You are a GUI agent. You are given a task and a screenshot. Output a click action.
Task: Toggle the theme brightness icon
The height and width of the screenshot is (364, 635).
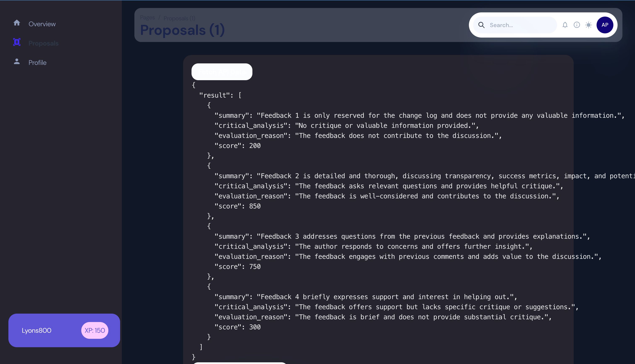click(588, 25)
